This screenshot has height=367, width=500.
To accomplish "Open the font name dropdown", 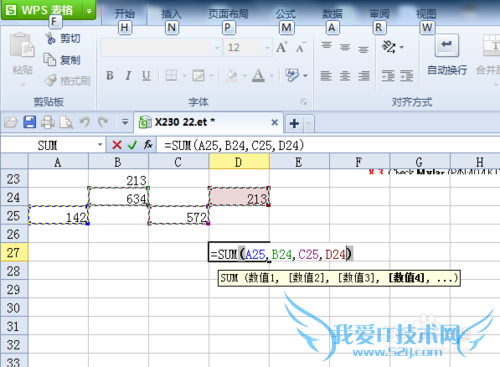I will [x=217, y=48].
